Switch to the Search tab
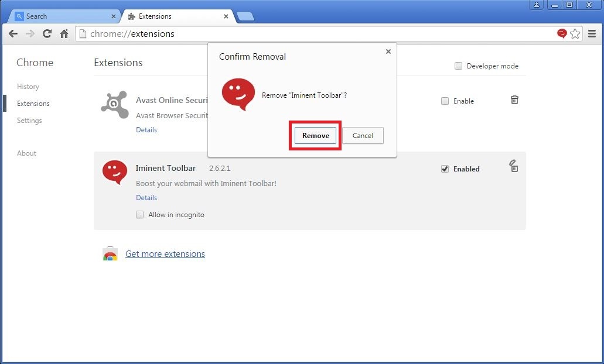This screenshot has height=364, width=604. tap(64, 16)
